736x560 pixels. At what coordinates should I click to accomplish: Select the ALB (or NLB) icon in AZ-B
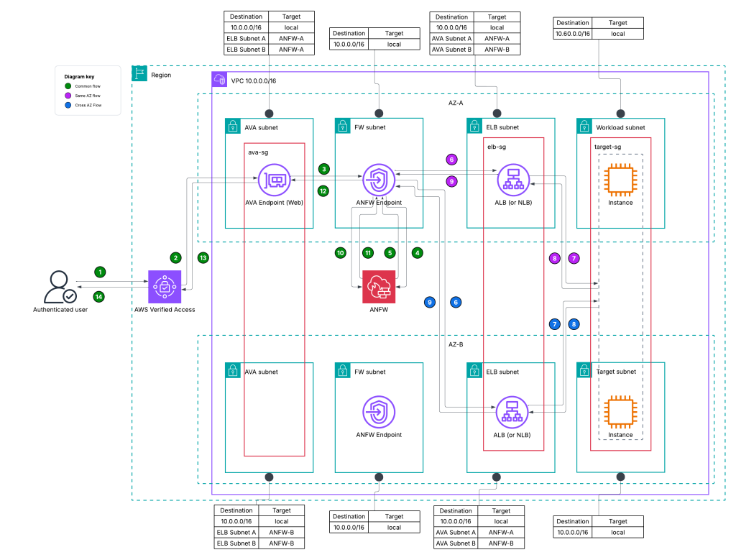point(512,412)
